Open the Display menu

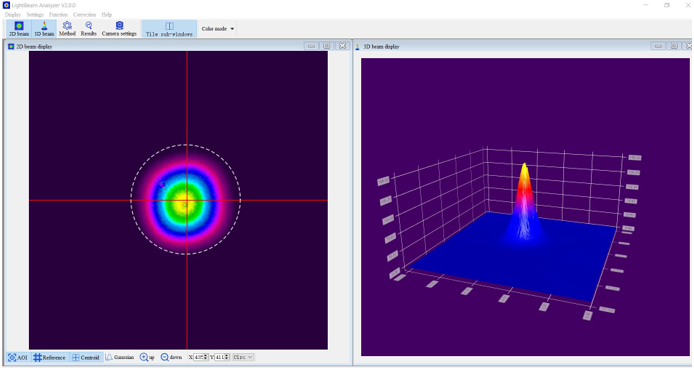click(13, 15)
